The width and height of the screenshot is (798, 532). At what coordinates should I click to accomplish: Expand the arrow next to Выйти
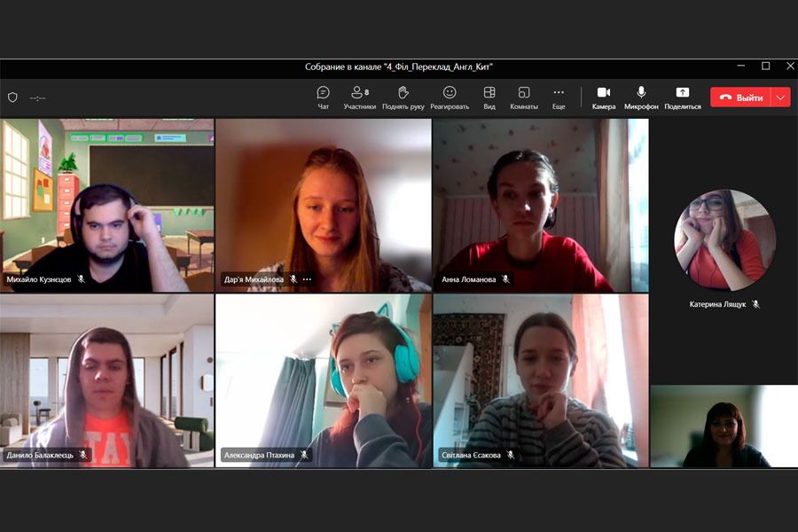pos(780,98)
